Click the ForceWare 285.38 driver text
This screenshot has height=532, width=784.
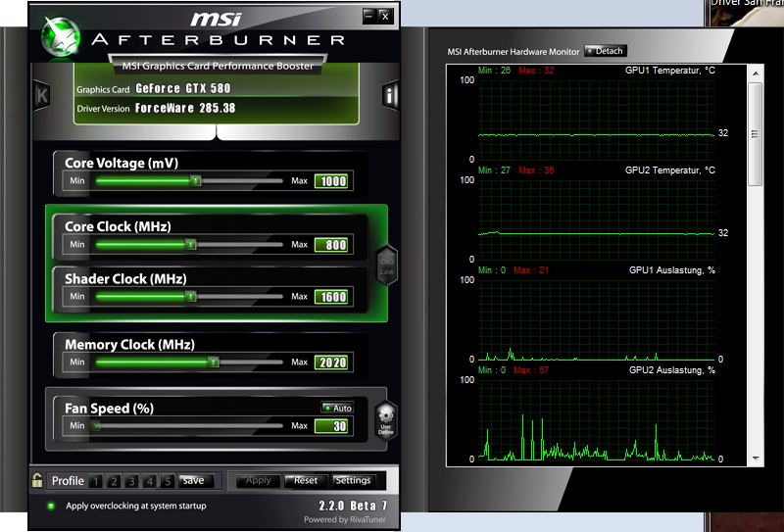click(x=185, y=108)
